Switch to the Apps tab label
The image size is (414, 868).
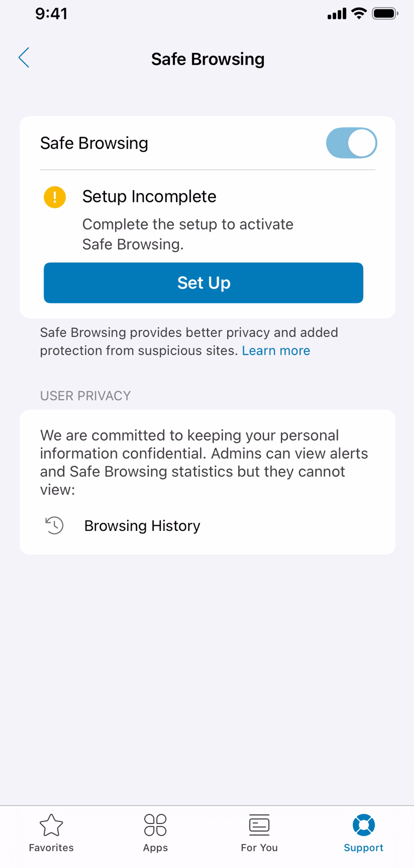pyautogui.click(x=155, y=848)
